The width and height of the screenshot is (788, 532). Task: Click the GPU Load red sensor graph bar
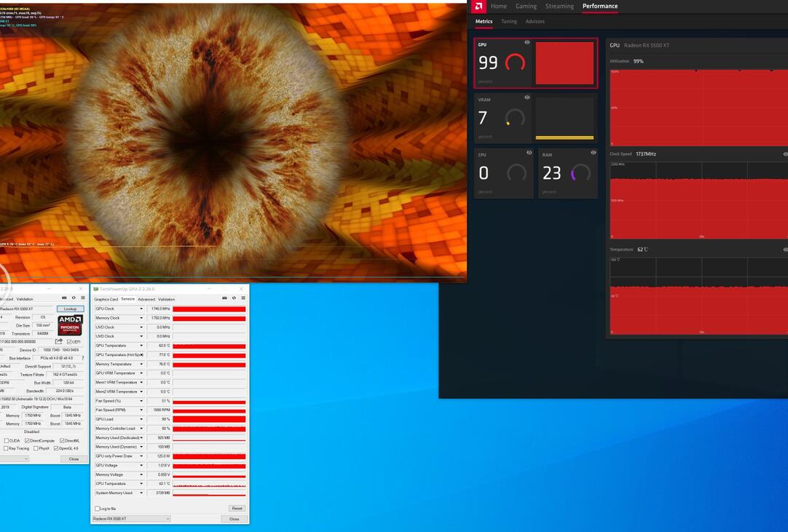[x=209, y=419]
